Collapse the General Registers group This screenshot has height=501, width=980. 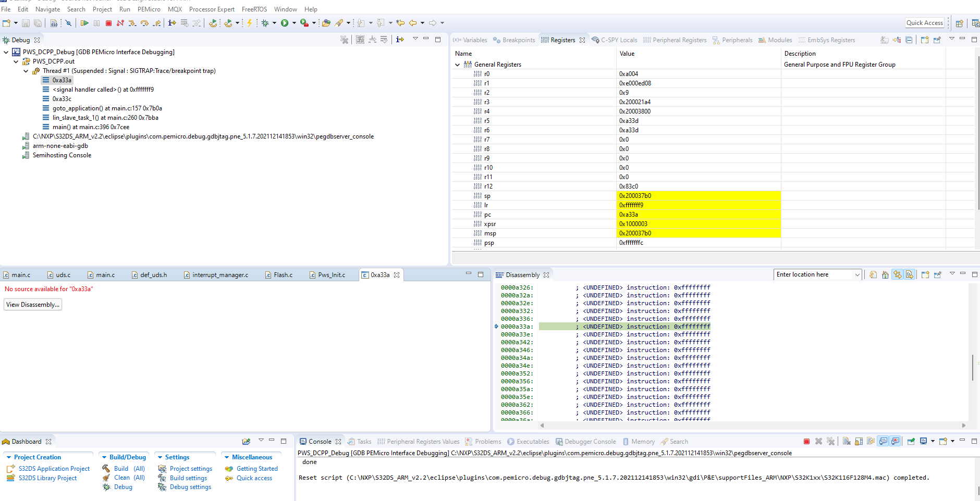click(x=458, y=65)
